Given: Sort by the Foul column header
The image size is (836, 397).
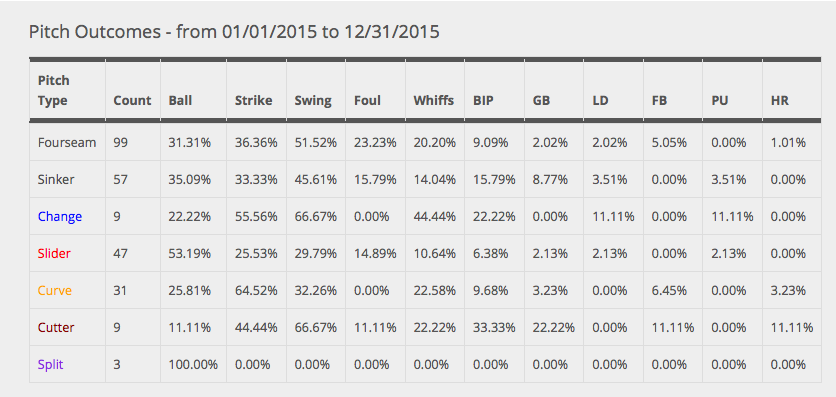Looking at the screenshot, I should [x=367, y=100].
